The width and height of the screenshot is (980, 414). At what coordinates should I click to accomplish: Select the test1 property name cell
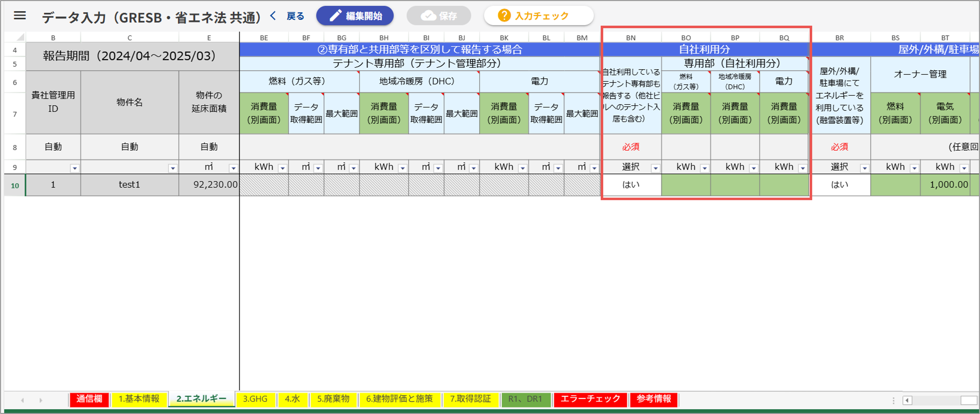tap(129, 185)
